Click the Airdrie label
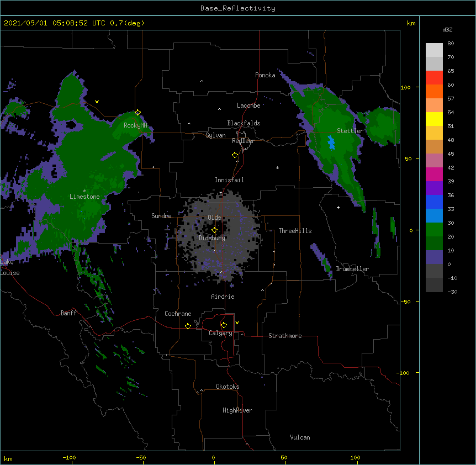The width and height of the screenshot is (476, 465). click(223, 297)
